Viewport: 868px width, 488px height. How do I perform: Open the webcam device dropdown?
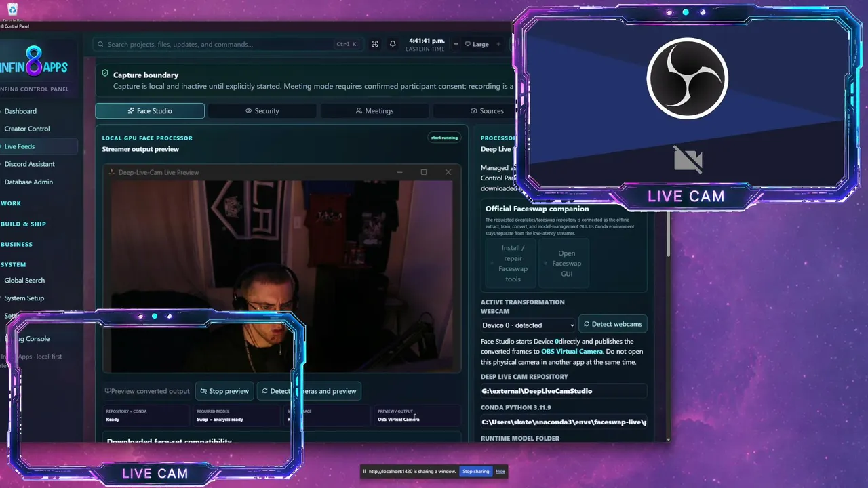click(x=528, y=325)
